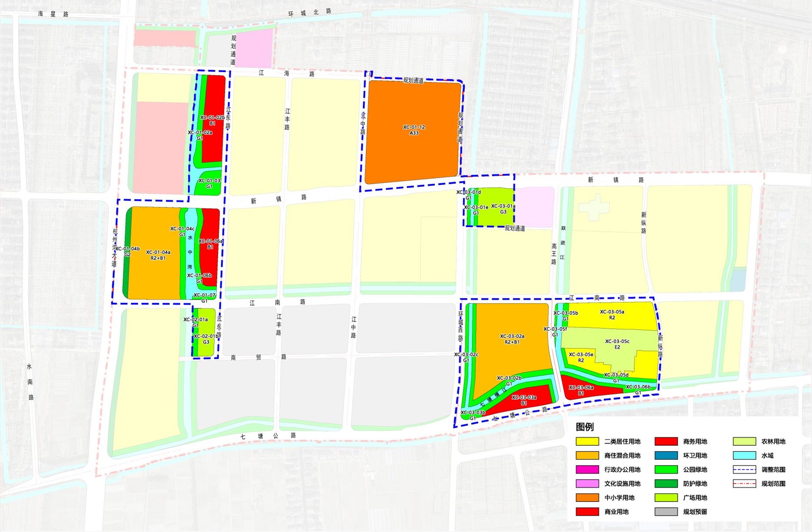Click the XC-03-05b G1 label
The height and width of the screenshot is (532, 812).
click(565, 316)
